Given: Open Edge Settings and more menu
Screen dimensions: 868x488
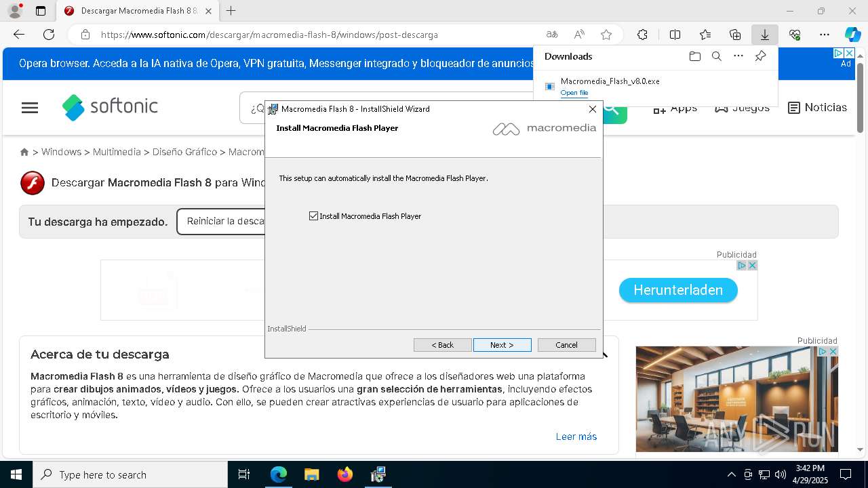Looking at the screenshot, I should pos(825,35).
